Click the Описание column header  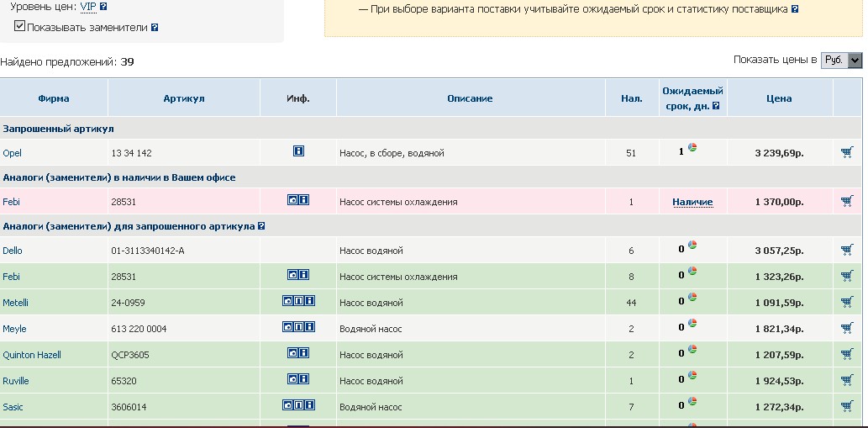pyautogui.click(x=470, y=98)
